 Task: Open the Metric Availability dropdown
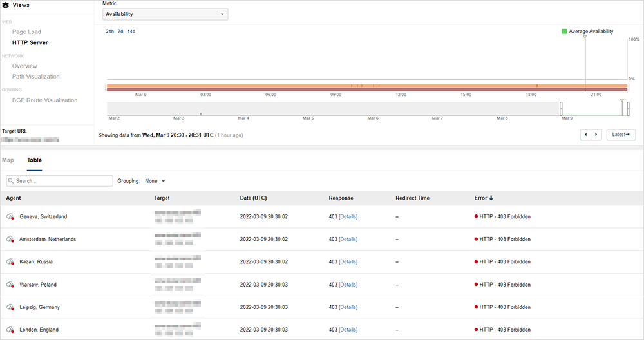[x=165, y=14]
